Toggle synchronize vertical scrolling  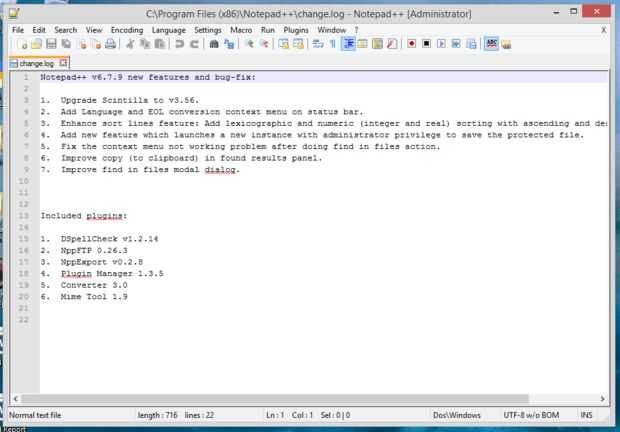click(284, 44)
